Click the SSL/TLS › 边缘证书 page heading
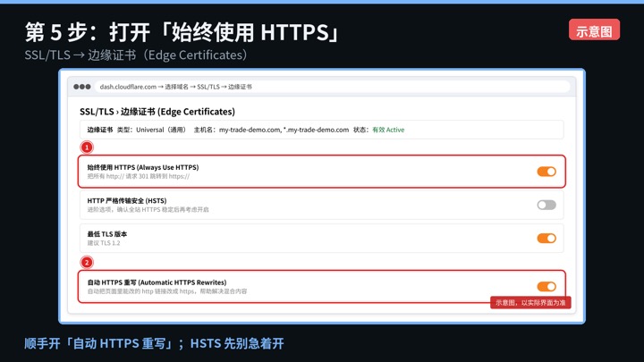This screenshot has height=362, width=644. [x=157, y=112]
